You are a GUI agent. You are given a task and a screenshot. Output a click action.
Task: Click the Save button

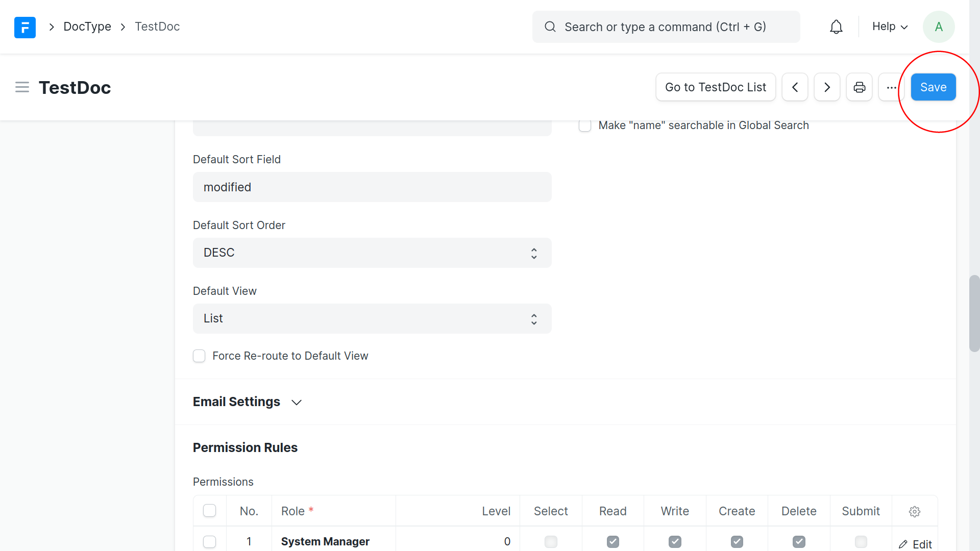tap(933, 87)
